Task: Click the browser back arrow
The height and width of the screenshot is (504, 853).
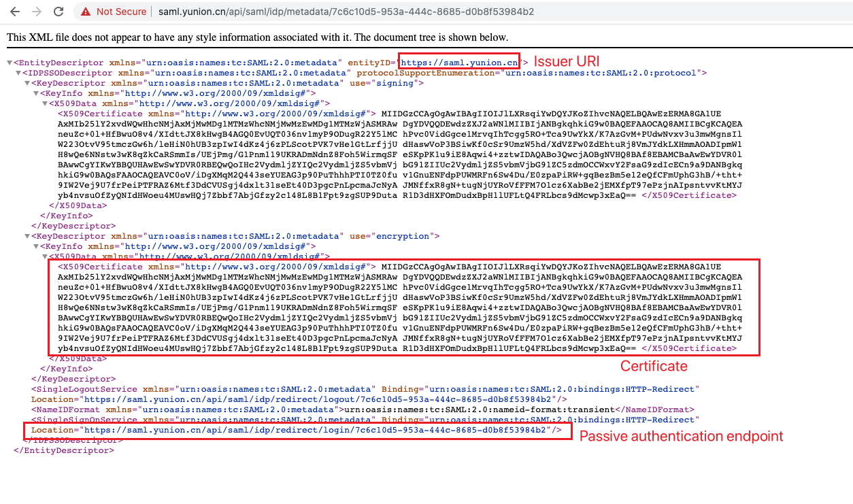Action: coord(14,12)
